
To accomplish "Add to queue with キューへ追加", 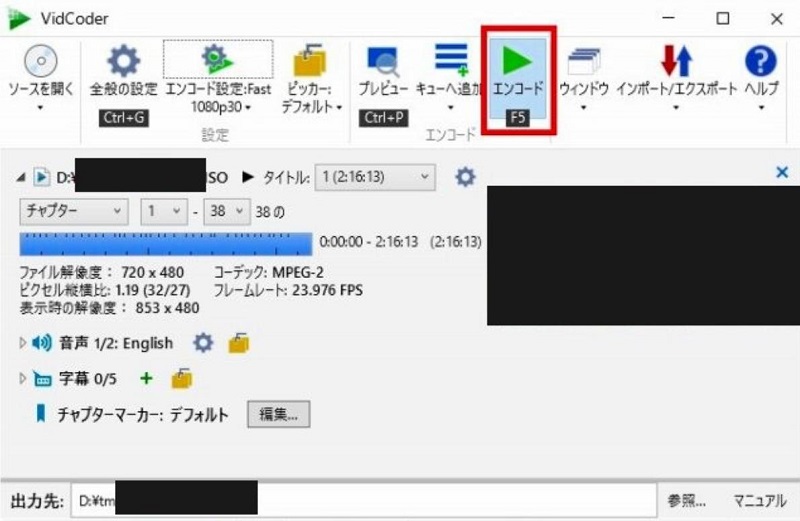I will 451,60.
